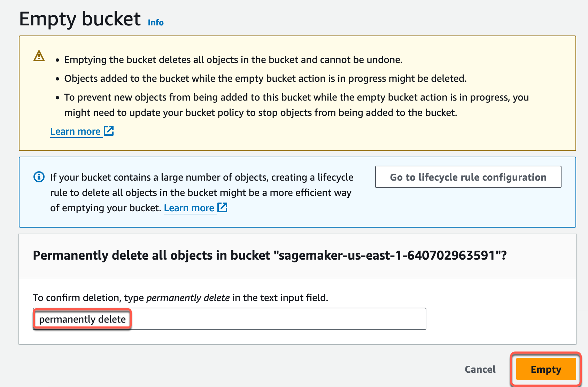Click the 'Objects added to the bucket' bullet
This screenshot has width=588, height=387.
[x=265, y=79]
